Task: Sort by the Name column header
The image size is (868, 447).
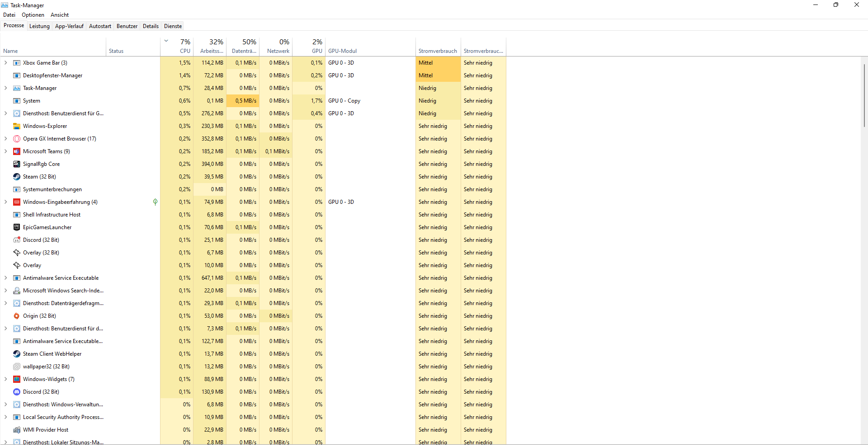Action: pyautogui.click(x=53, y=47)
